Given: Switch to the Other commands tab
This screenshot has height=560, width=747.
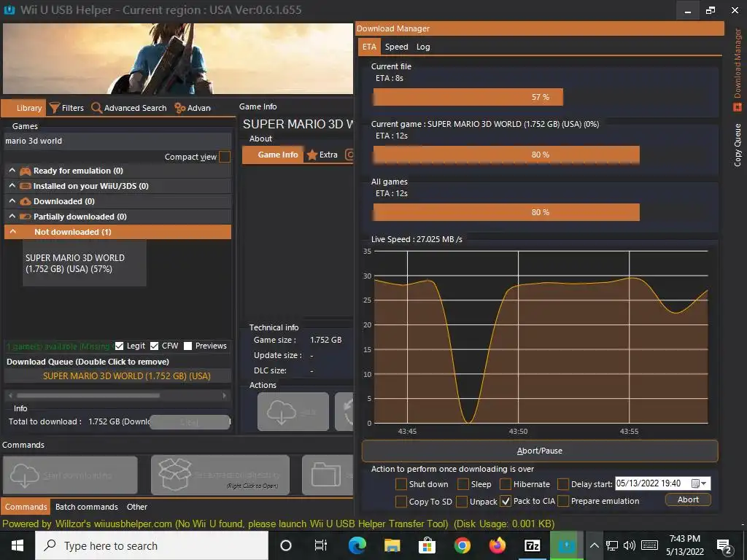Looking at the screenshot, I should click(x=136, y=507).
